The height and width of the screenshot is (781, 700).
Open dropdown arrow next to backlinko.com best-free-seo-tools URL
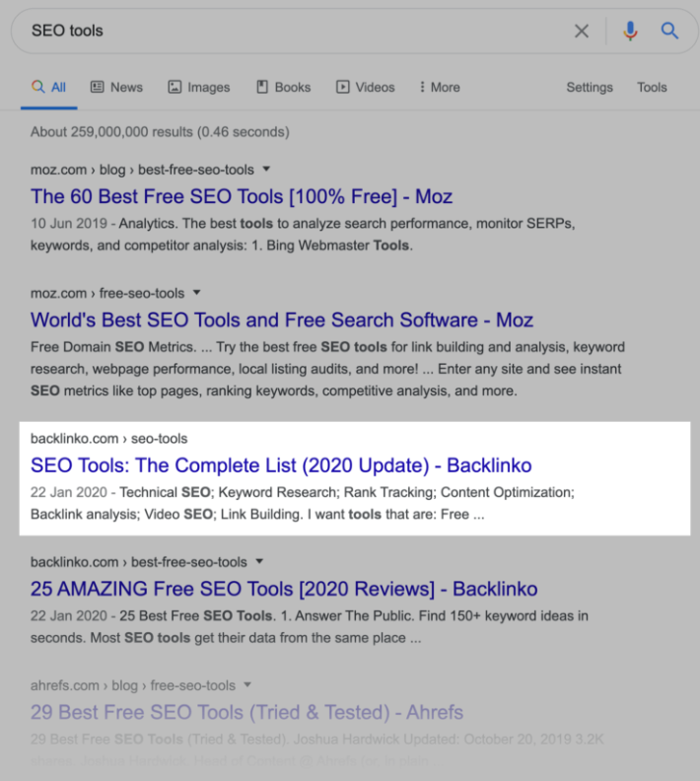(259, 561)
